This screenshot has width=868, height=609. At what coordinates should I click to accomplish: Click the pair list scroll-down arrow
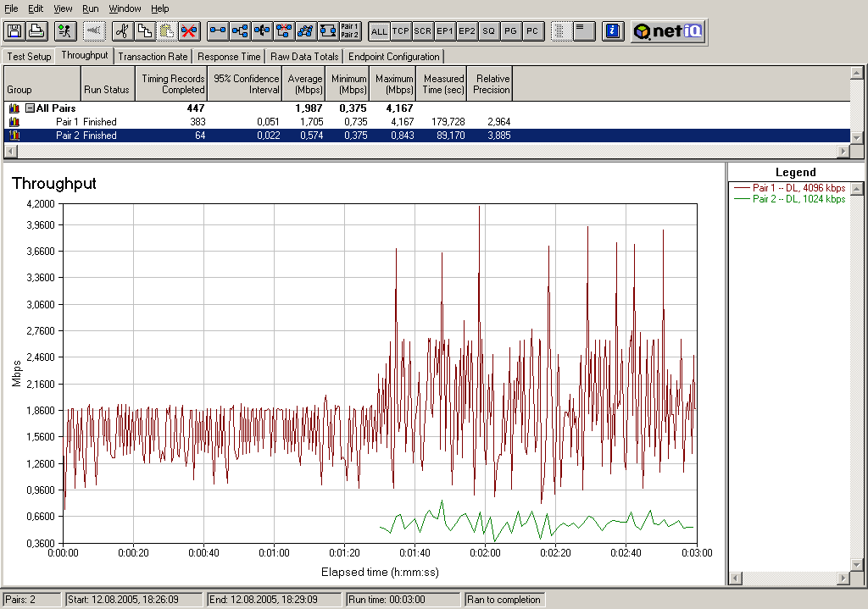pos(857,137)
